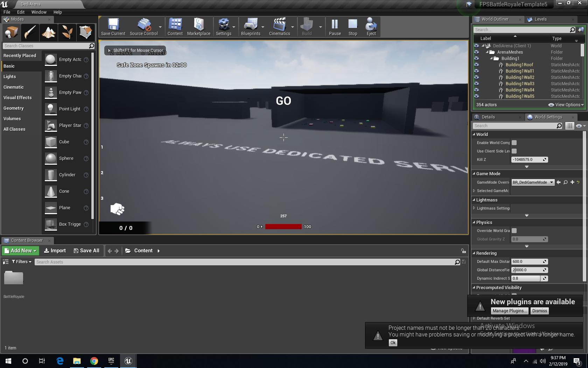Image resolution: width=588 pixels, height=368 pixels.
Task: Pause the play session
Action: click(x=335, y=27)
